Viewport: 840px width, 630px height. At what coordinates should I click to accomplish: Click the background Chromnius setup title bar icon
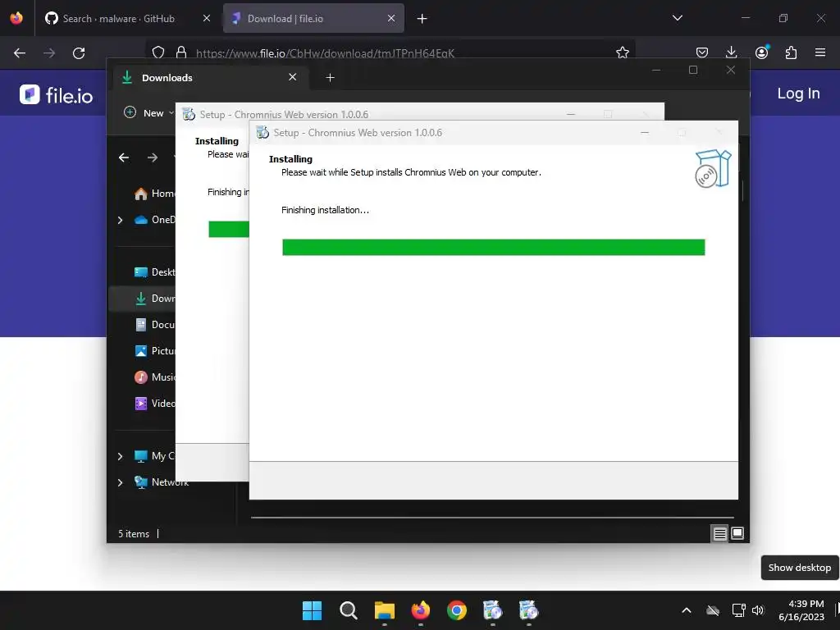[x=189, y=114]
